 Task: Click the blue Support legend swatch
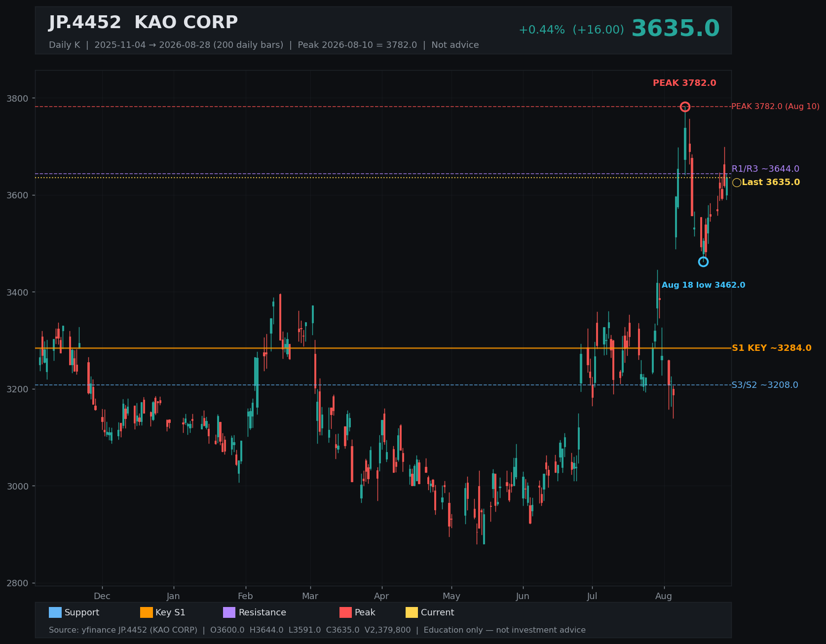[55, 612]
